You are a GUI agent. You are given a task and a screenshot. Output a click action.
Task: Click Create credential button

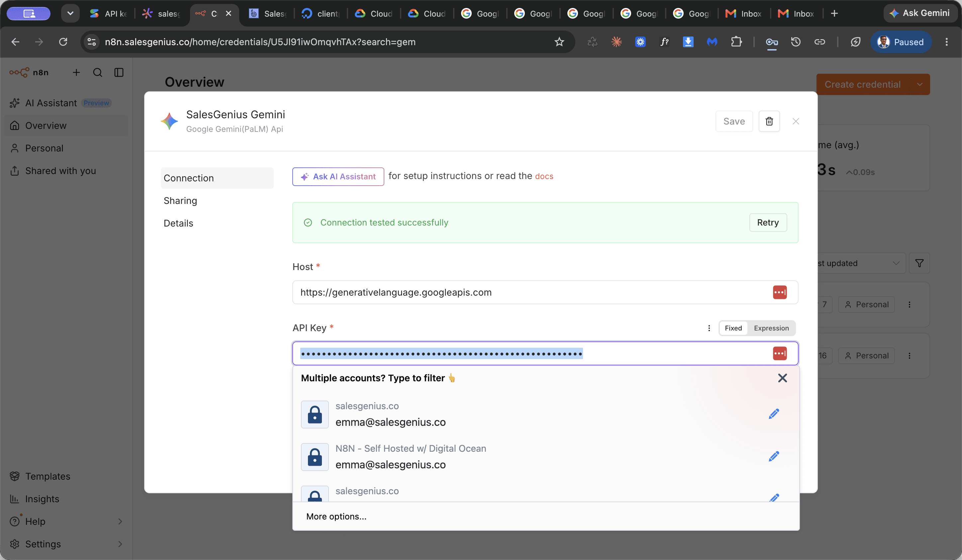[x=862, y=84]
